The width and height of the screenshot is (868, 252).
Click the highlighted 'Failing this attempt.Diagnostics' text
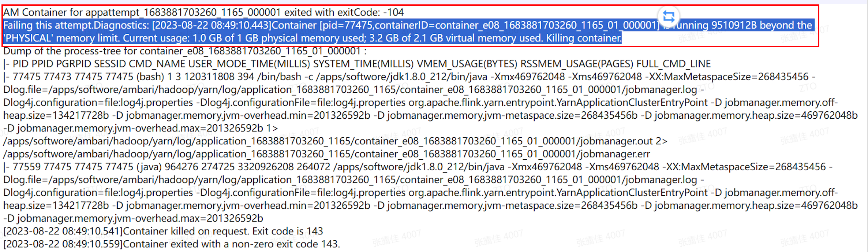pyautogui.click(x=76, y=25)
